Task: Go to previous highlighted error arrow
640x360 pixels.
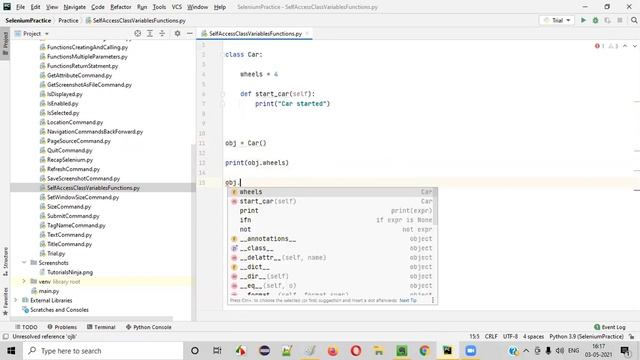Action: 625,46
